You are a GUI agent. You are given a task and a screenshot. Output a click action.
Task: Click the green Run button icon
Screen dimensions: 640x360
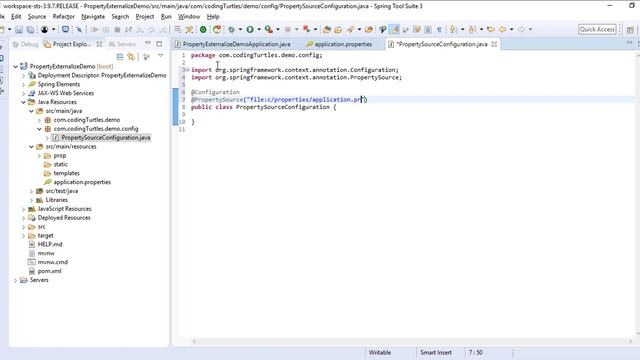(250, 29)
